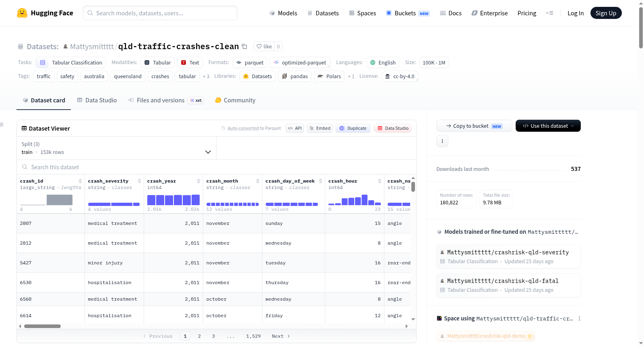The height and width of the screenshot is (347, 644).
Task: Sort by the crash_severity column arrows
Action: [139, 181]
